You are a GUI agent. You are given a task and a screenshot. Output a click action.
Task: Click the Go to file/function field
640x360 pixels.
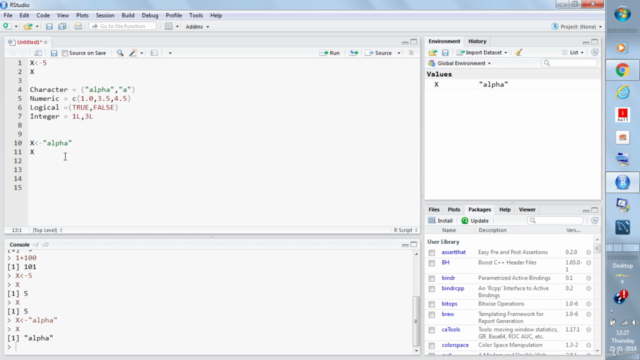[123, 26]
